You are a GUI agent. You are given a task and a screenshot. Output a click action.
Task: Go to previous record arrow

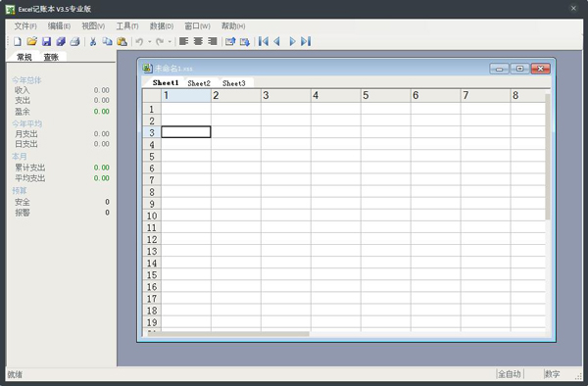[x=277, y=41]
